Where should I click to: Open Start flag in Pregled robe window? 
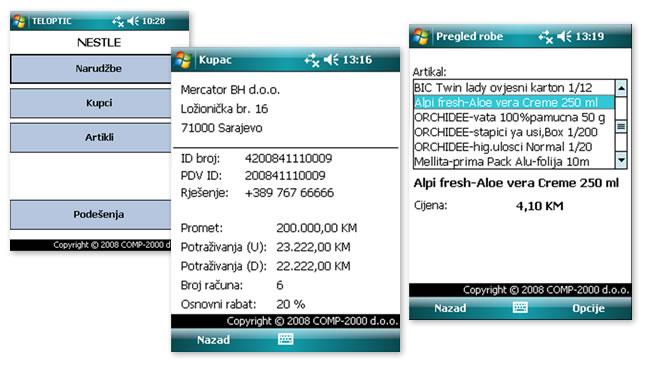(420, 36)
